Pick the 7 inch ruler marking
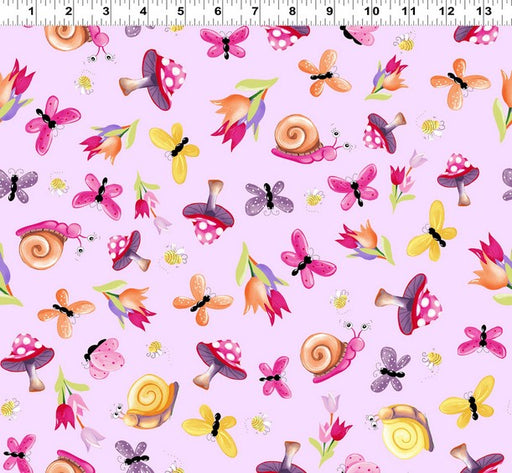This screenshot has width=512, height=473. [255, 11]
